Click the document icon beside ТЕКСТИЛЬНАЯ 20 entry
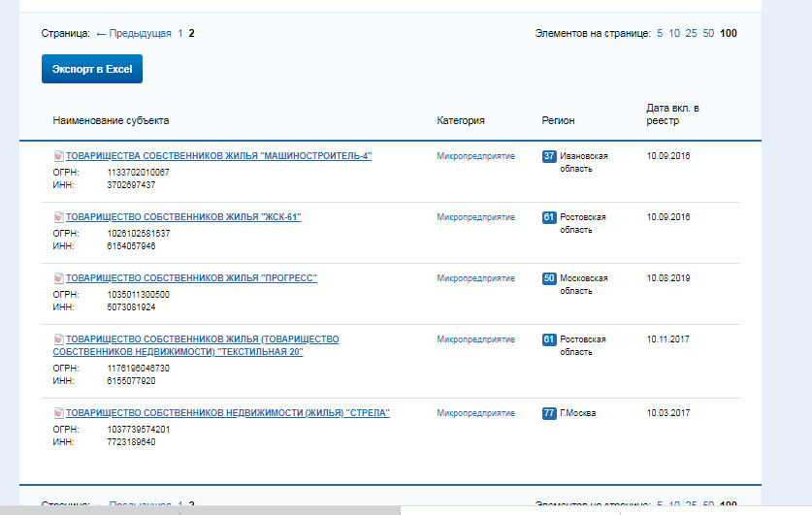812x515 pixels. coord(58,339)
